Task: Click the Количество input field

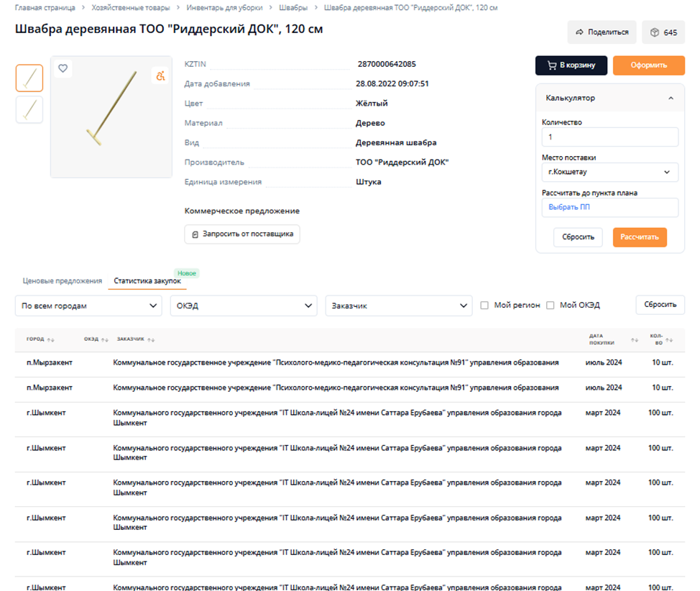Action: pos(609,137)
